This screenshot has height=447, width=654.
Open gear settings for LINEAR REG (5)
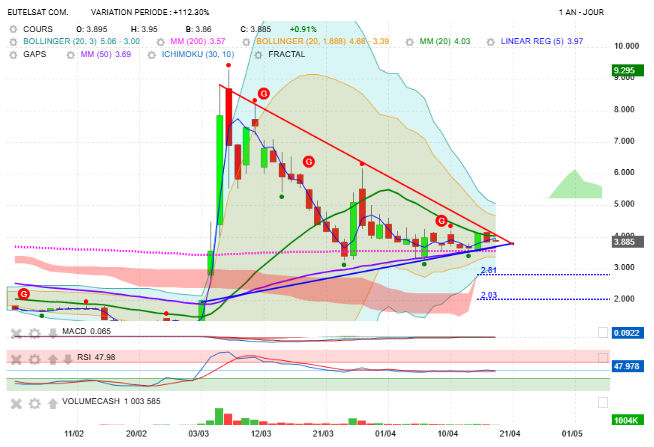[x=490, y=42]
